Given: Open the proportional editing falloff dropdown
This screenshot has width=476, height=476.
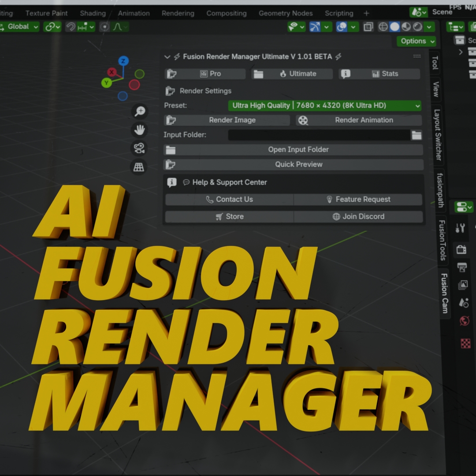Looking at the screenshot, I should pyautogui.click(x=120, y=27).
